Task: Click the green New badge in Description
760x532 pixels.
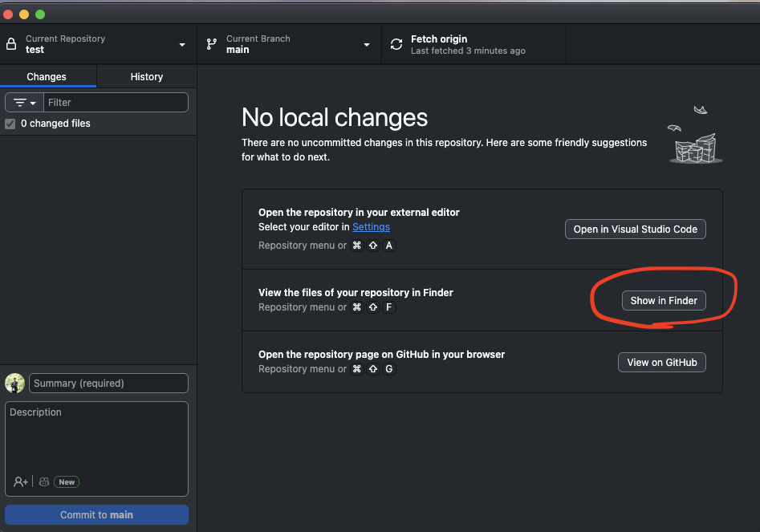Action: [67, 482]
